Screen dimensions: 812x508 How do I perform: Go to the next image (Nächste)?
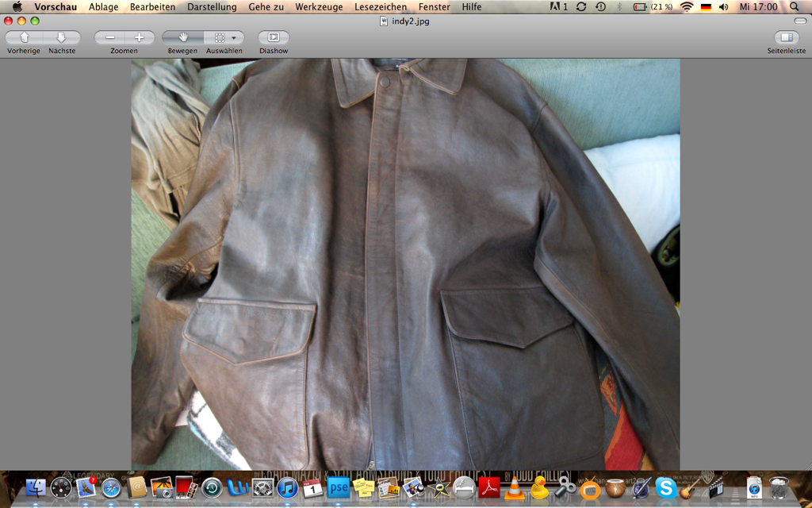pyautogui.click(x=61, y=37)
